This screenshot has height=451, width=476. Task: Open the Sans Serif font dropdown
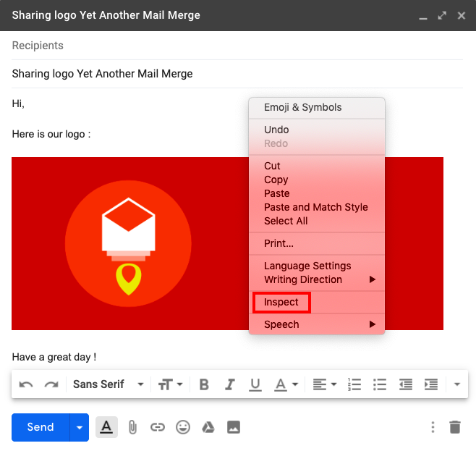[108, 384]
